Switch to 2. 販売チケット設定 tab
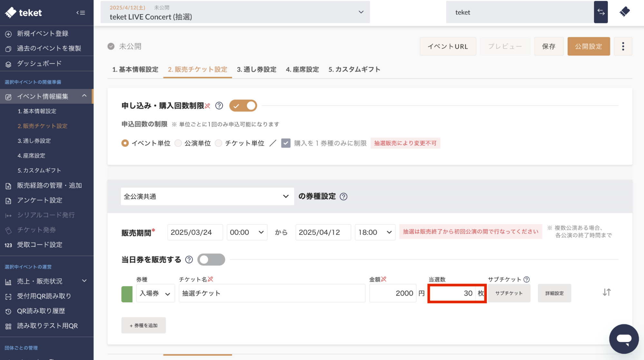This screenshot has height=360, width=644. tap(197, 70)
